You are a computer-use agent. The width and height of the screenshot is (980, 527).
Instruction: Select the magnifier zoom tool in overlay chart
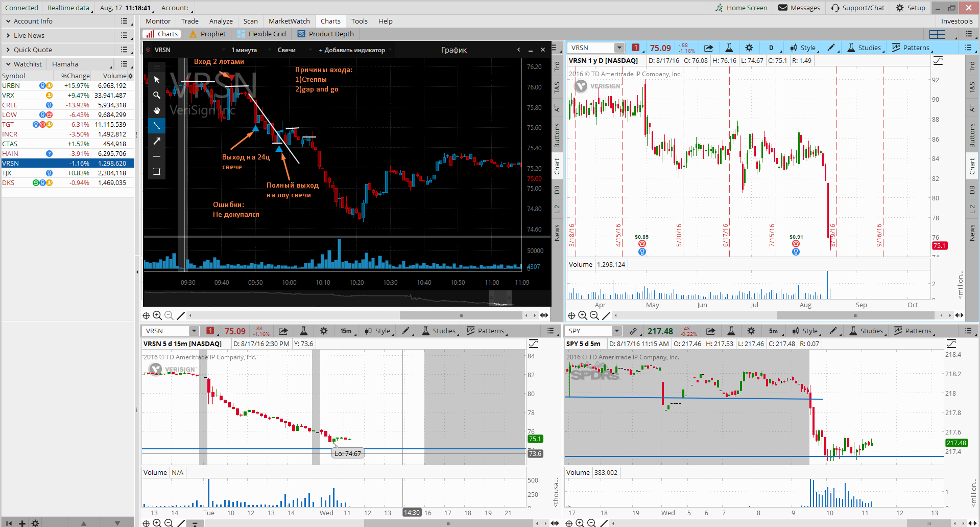point(157,95)
